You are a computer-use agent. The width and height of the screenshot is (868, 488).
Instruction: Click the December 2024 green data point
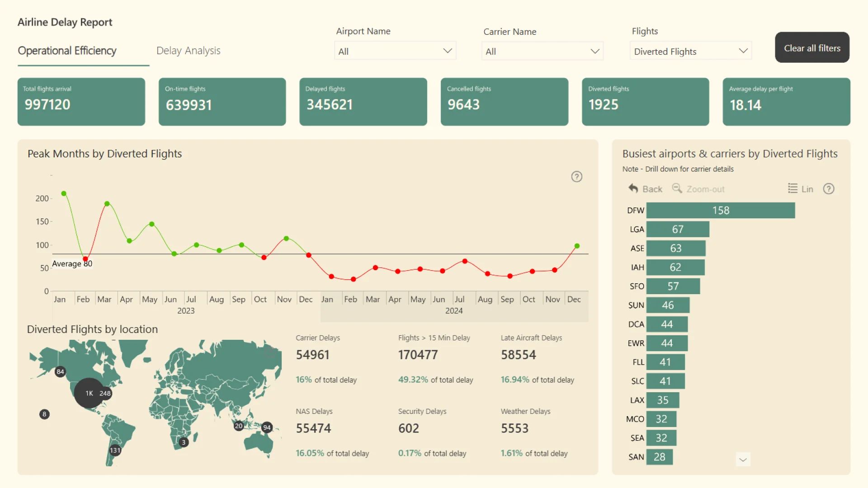point(577,246)
